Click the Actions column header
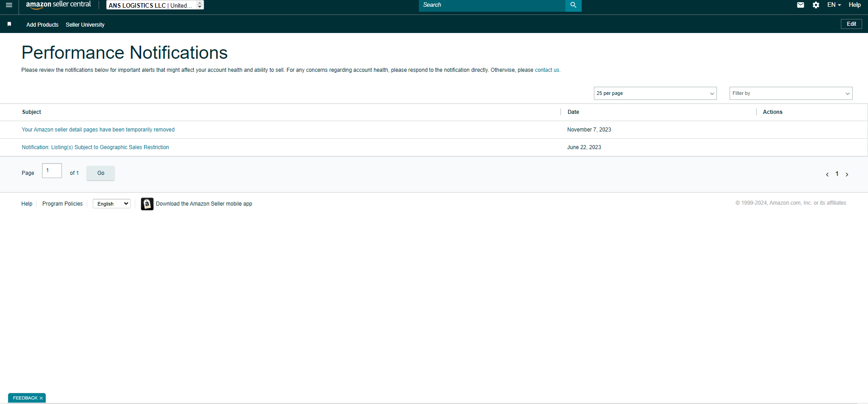Image resolution: width=868 pixels, height=404 pixels. click(773, 112)
